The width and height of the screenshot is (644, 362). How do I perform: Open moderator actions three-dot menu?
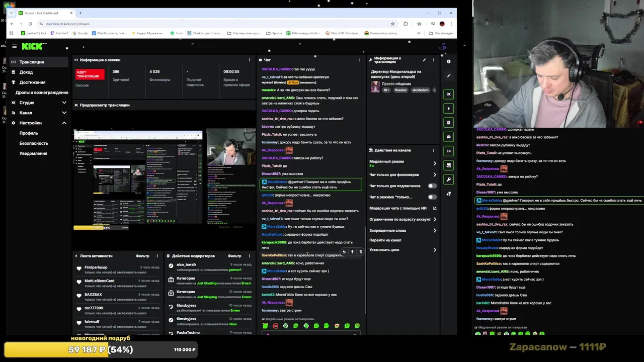(x=249, y=256)
